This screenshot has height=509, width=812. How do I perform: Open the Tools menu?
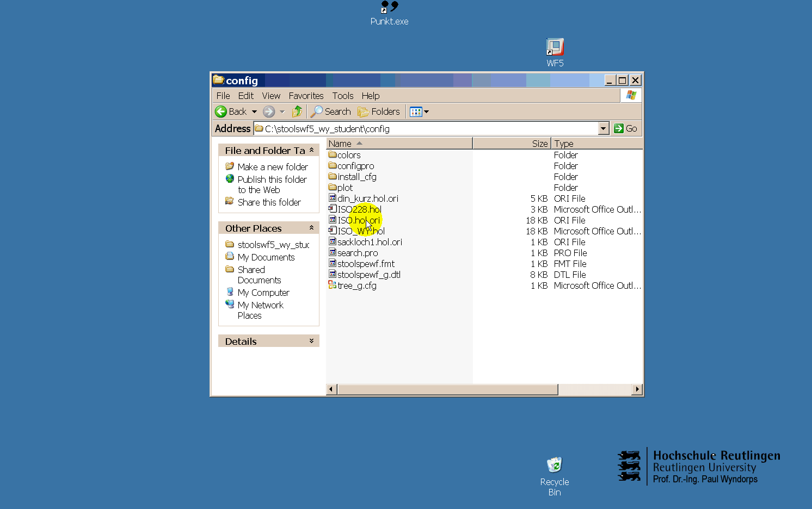[x=343, y=96]
